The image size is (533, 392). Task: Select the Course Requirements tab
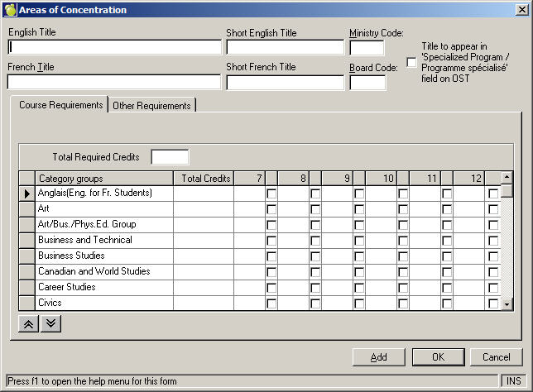pyautogui.click(x=60, y=105)
